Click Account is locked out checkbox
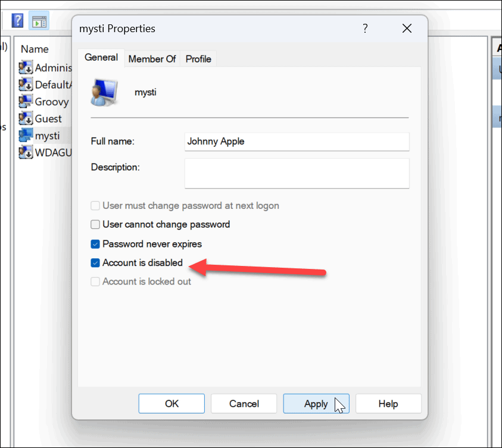This screenshot has height=448, width=502. click(x=95, y=282)
